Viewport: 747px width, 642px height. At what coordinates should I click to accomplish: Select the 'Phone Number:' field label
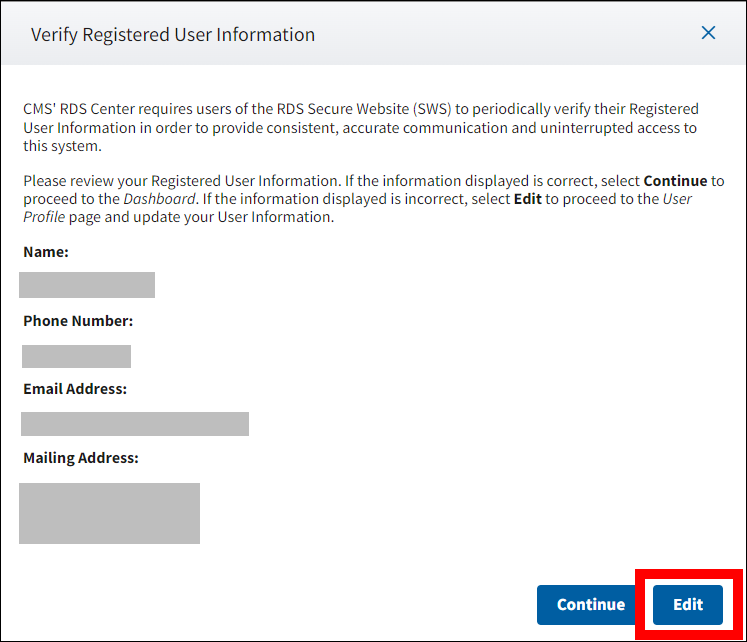click(78, 321)
